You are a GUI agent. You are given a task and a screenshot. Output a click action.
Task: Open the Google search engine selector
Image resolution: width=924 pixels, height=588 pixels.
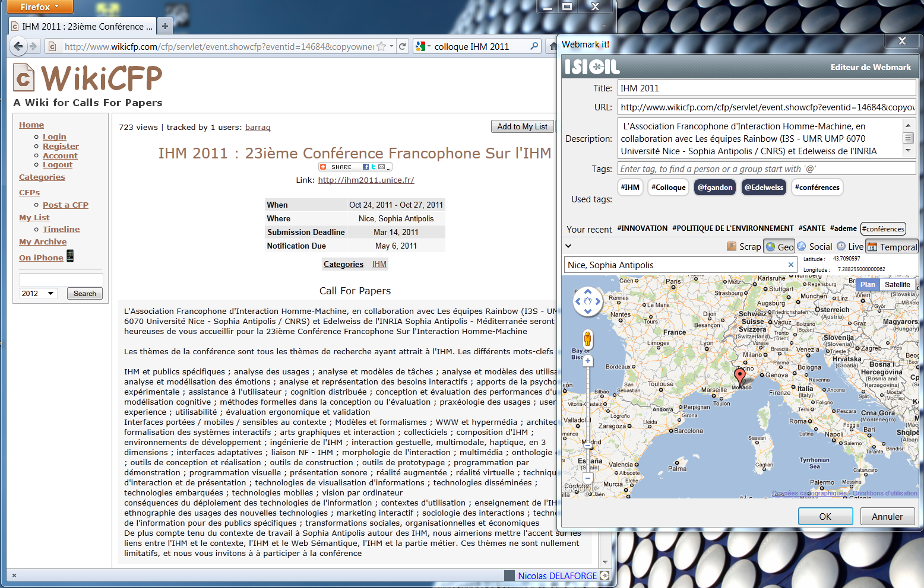pyautogui.click(x=423, y=46)
